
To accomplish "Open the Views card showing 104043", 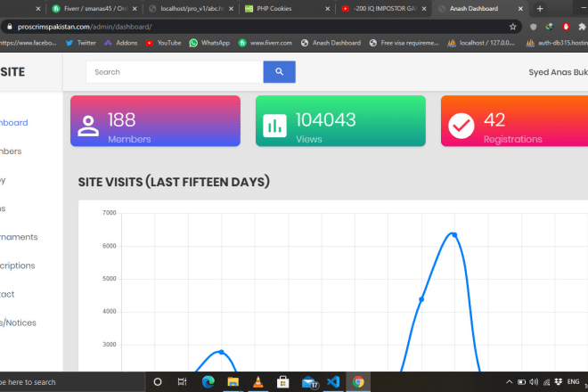I will (340, 121).
